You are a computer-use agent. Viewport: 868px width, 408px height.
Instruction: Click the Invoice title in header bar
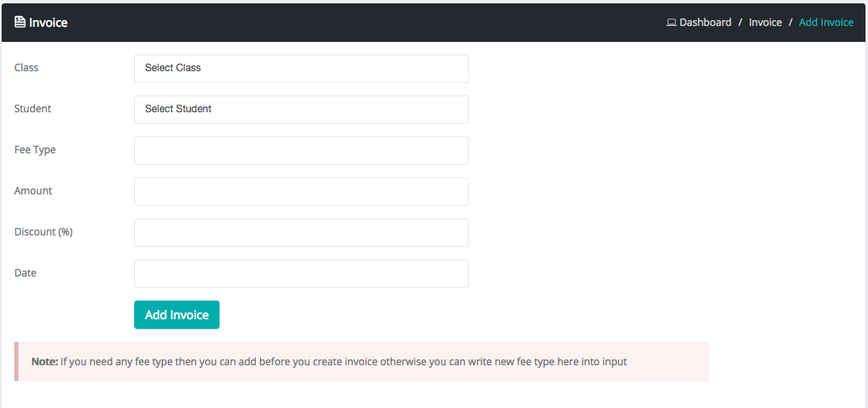[49, 23]
